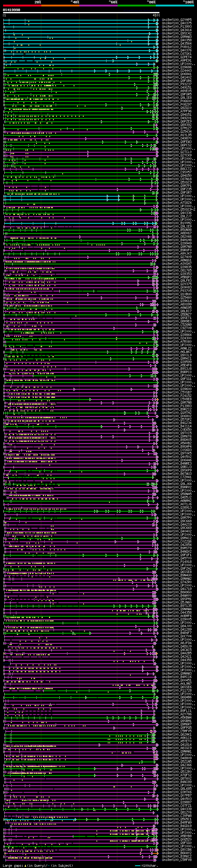Select hit label UniRef100_Q9SKP9
Image resolution: width=197 pixels, height=868 pixels.
[177, 470]
